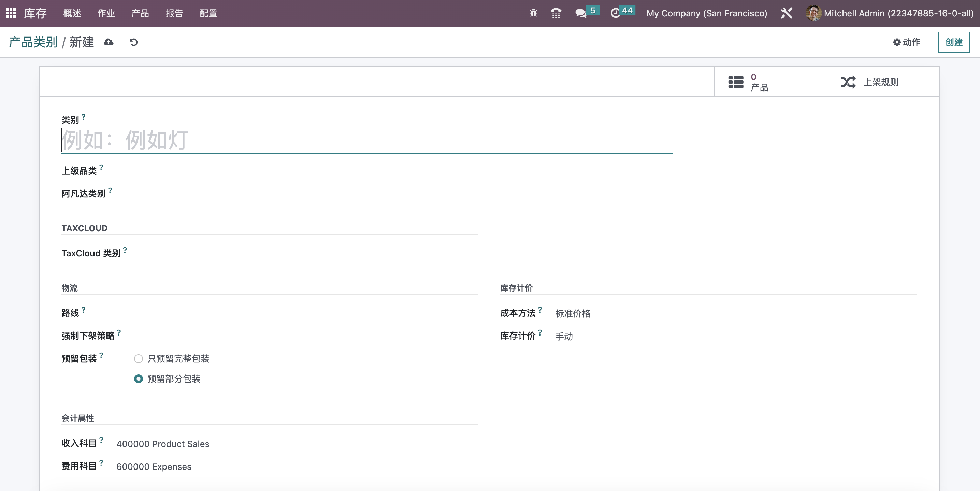Open Mitchell Admin user menu
Screen dimensions: 980x491
[x=890, y=13]
